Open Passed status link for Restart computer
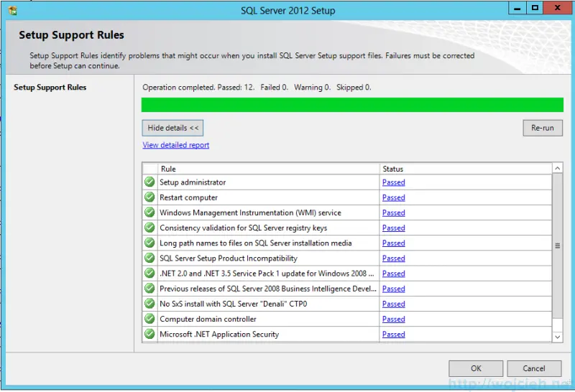 [393, 197]
